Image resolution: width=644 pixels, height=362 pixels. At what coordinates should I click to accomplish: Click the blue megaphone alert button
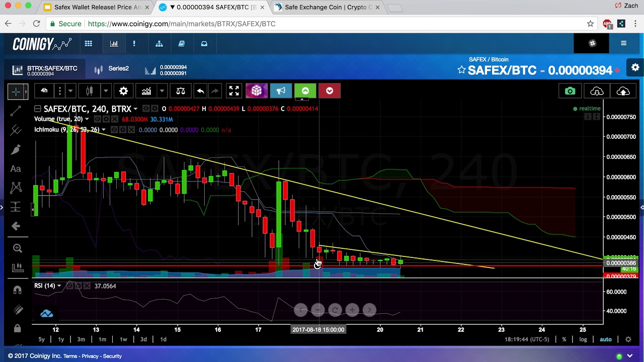[x=281, y=90]
